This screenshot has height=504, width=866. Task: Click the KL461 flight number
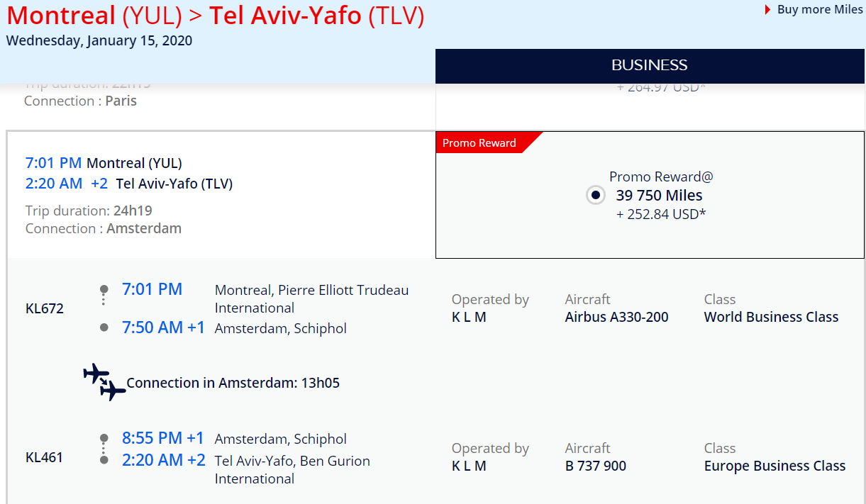click(44, 457)
